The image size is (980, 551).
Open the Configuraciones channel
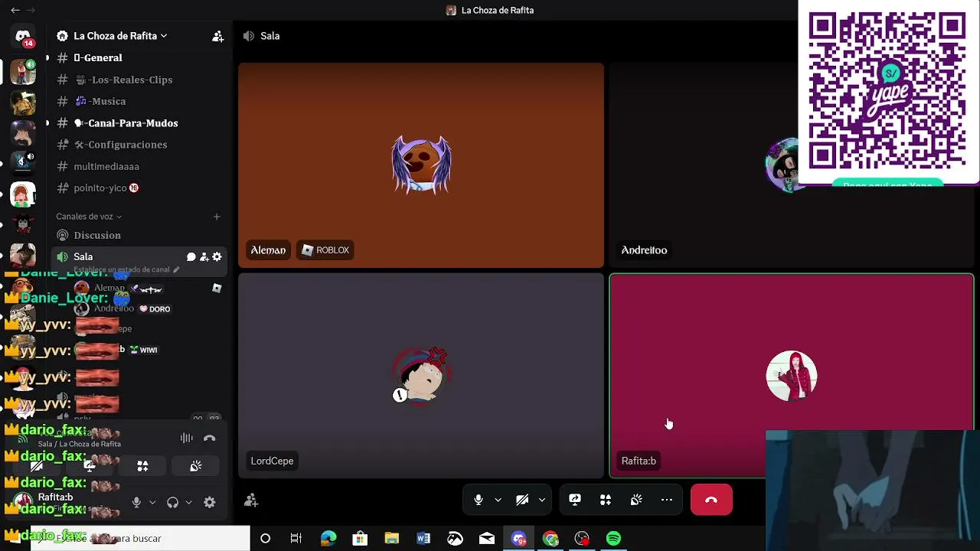coord(139,145)
